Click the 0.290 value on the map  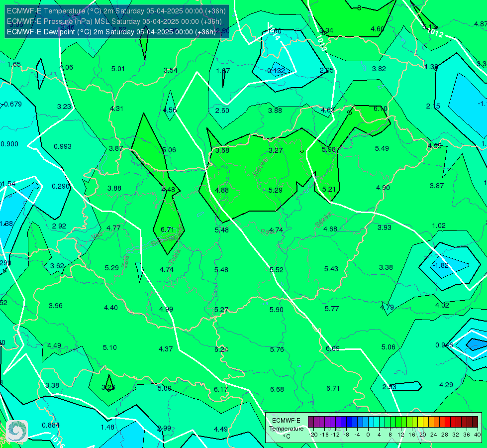click(61, 186)
